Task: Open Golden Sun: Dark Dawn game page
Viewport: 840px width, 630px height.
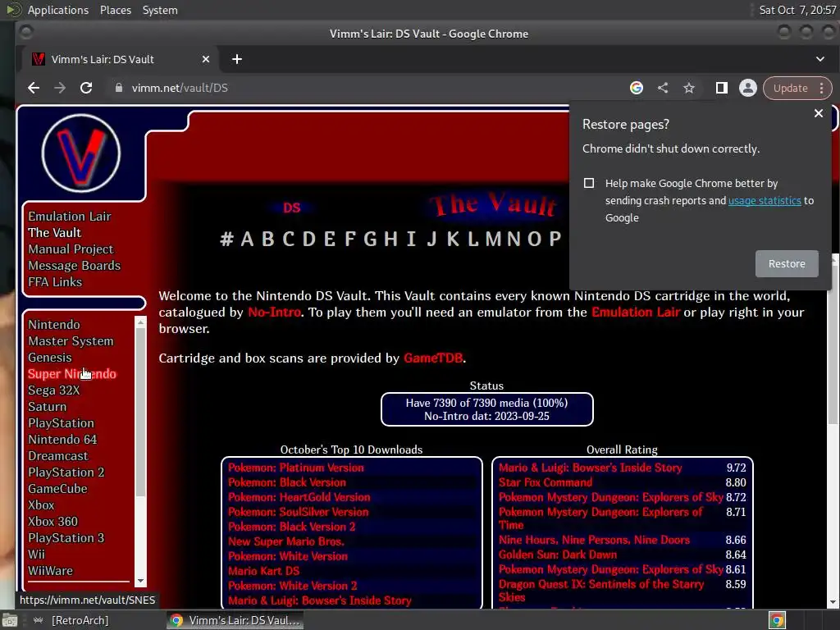Action: tap(558, 555)
